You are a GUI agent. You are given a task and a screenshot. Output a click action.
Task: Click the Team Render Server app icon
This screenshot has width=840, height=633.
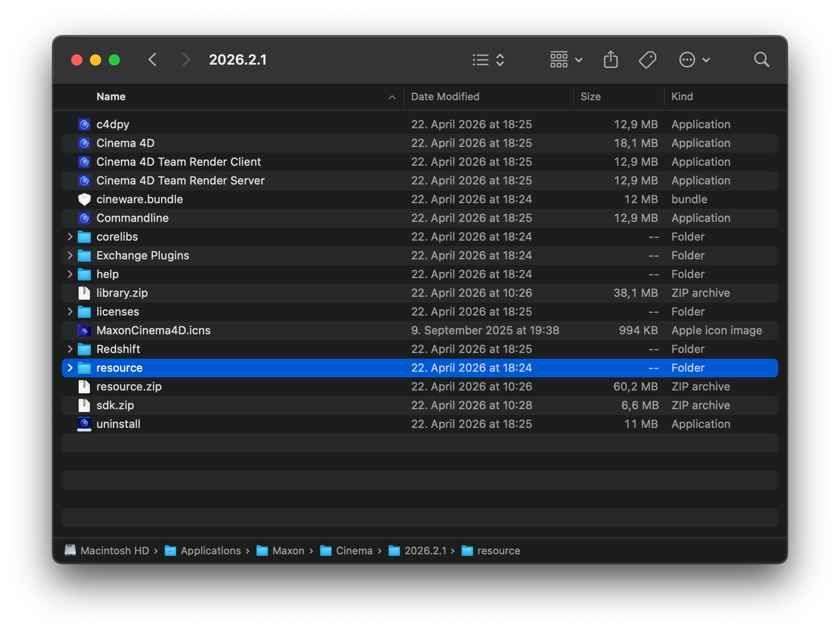(84, 181)
